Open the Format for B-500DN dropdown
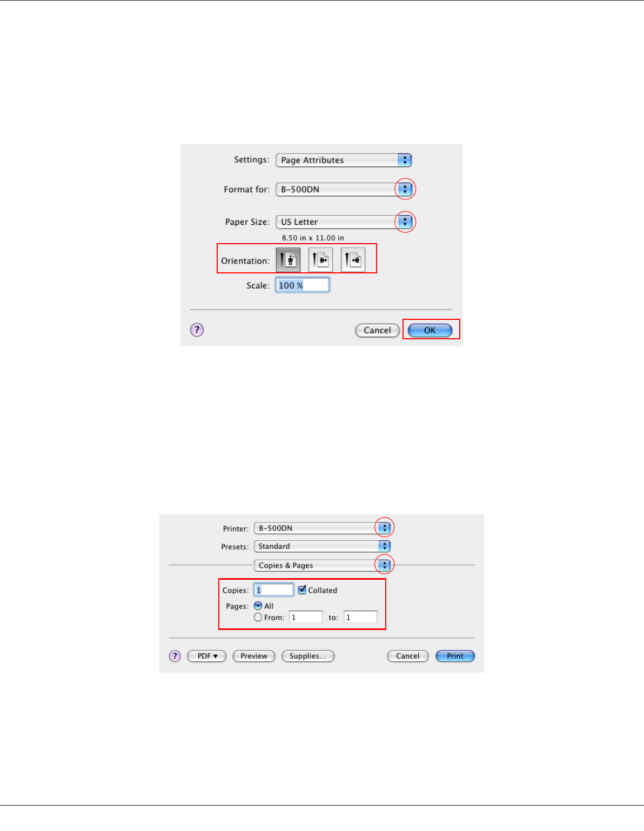644x831 pixels. (x=344, y=189)
